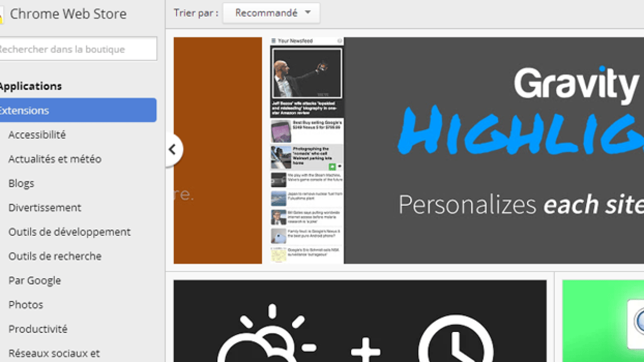Click the search box in the store

coord(77,49)
